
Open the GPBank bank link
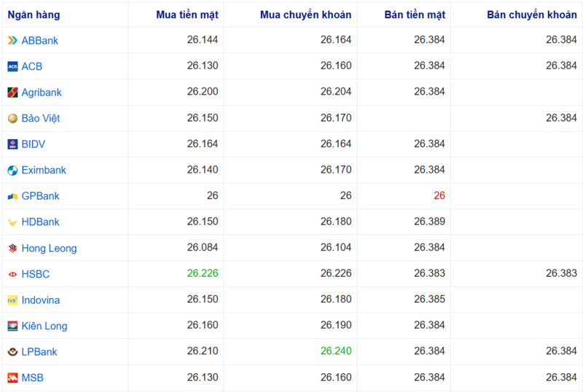40,196
